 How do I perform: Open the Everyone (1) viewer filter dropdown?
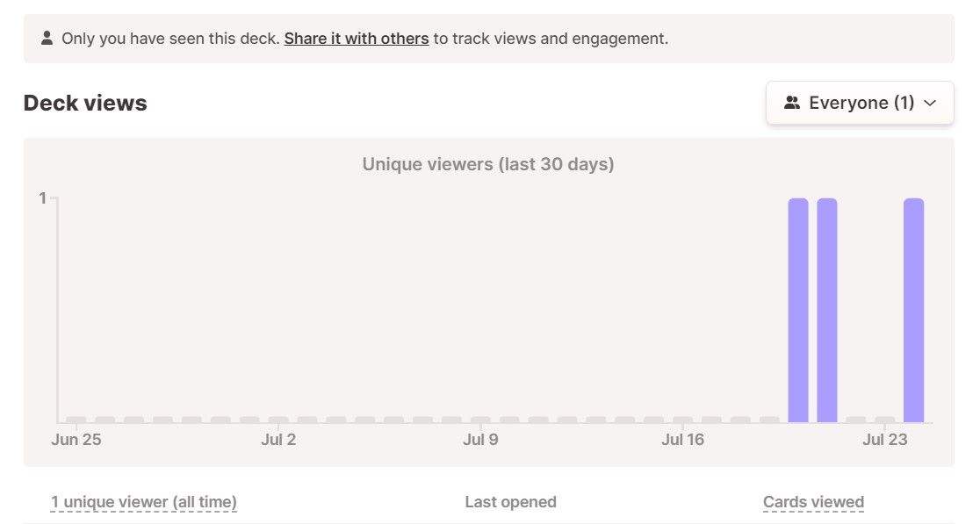pyautogui.click(x=859, y=103)
